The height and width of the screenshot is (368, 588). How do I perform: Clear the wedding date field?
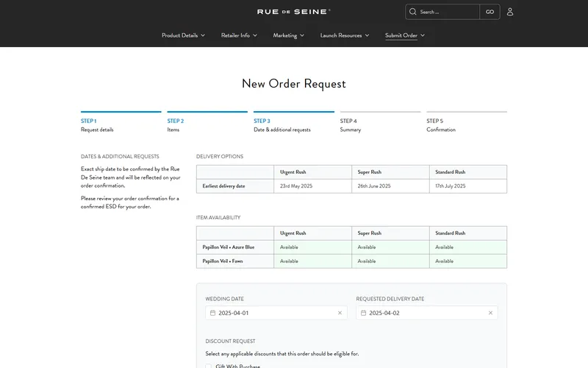coord(340,313)
